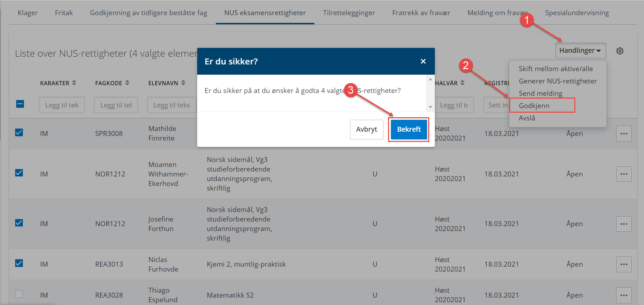Sort by the FAGKODE column arrows
This screenshot has width=644, height=305.
[x=127, y=83]
